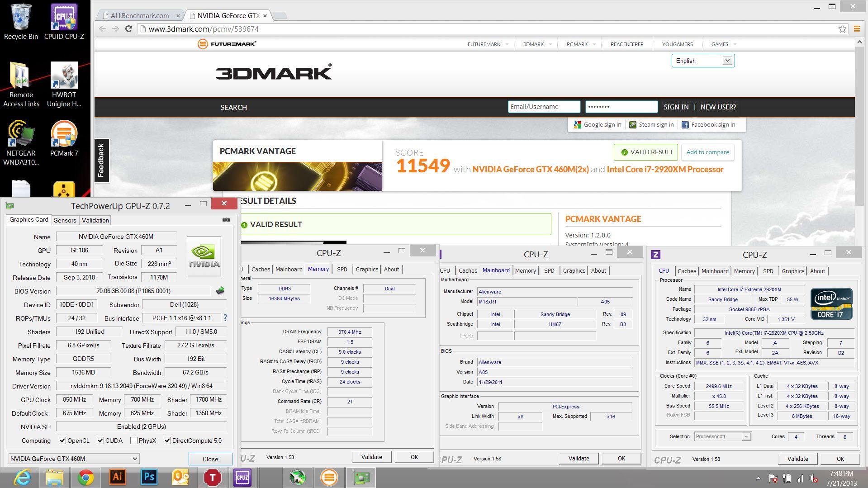Image resolution: width=868 pixels, height=488 pixels.
Task: Click the vertical Feedback tab
Action: pos(101,160)
